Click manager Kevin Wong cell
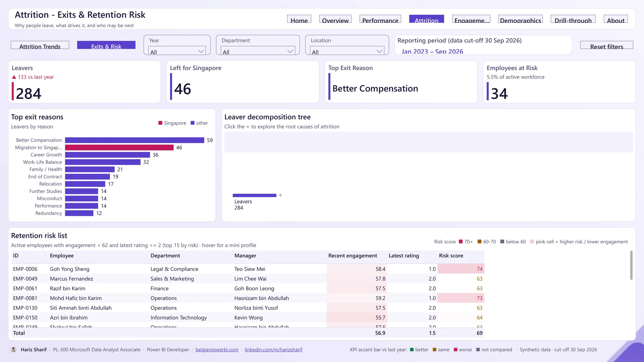The width and height of the screenshot is (644, 362). coord(249,318)
